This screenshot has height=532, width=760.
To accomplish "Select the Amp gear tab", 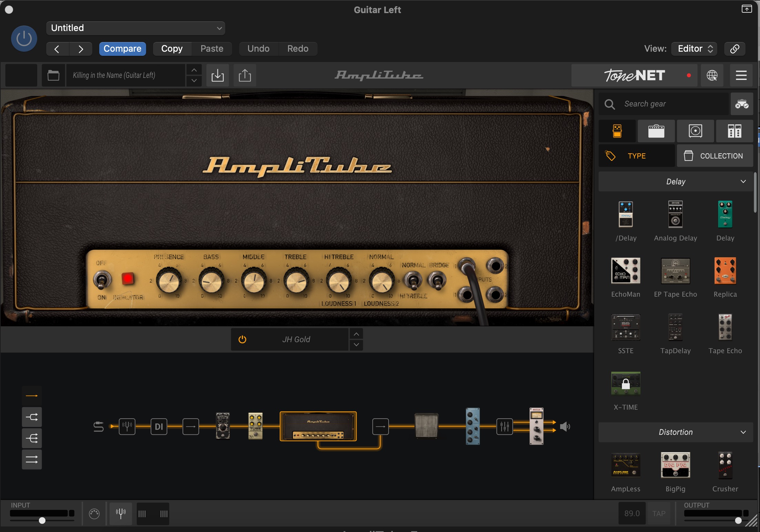I will click(x=656, y=131).
